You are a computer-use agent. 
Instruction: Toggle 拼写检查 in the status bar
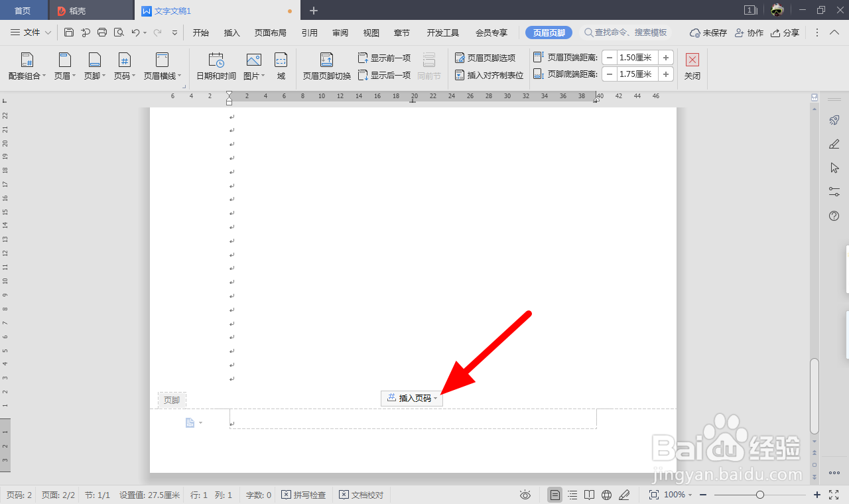(304, 494)
